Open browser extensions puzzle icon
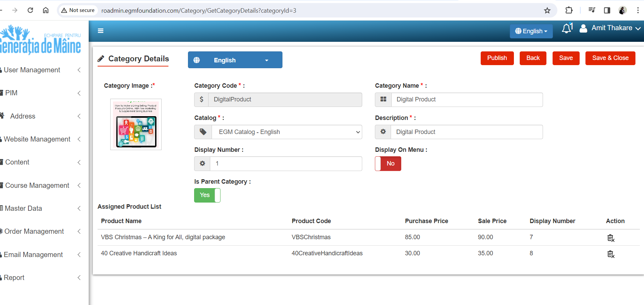Screen dimensions: 644x305 point(569,10)
